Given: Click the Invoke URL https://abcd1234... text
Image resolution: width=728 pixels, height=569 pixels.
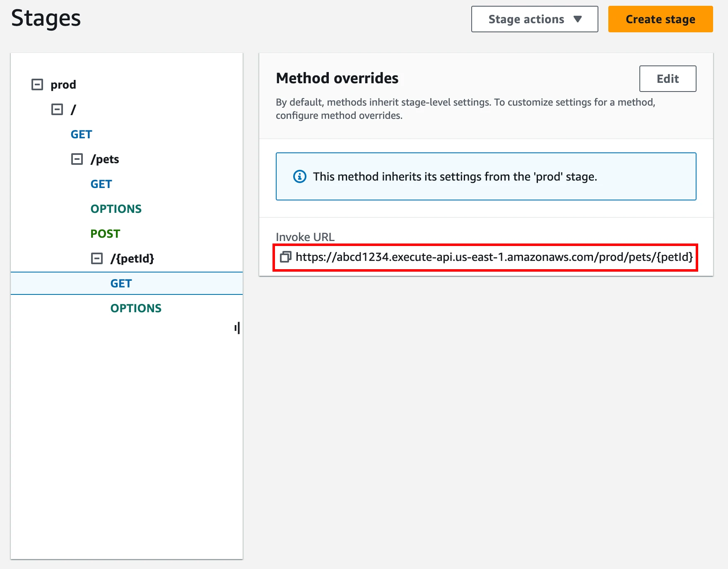Looking at the screenshot, I should pos(494,257).
